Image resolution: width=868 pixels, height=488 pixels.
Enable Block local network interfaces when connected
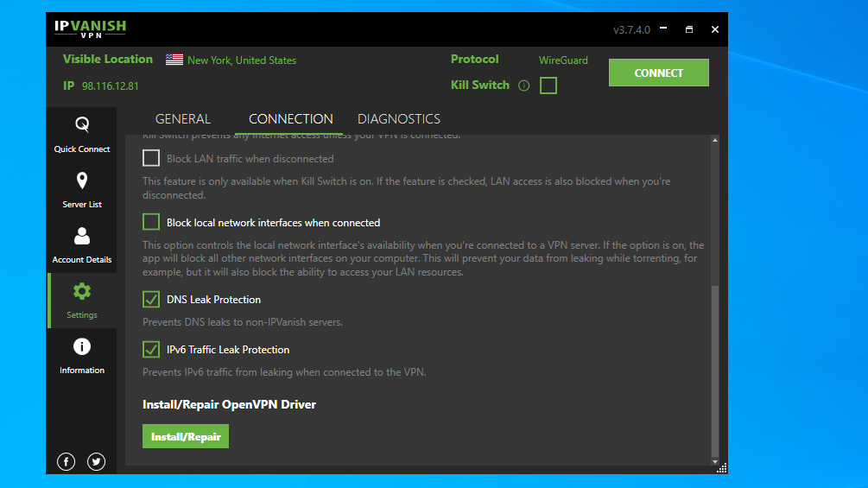coord(151,222)
